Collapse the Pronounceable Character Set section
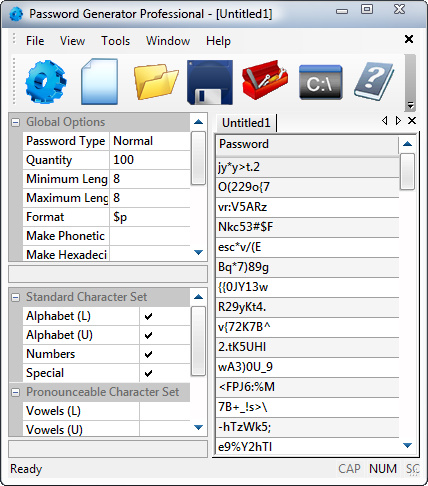Viewport: 428px width, 486px height. pyautogui.click(x=15, y=392)
